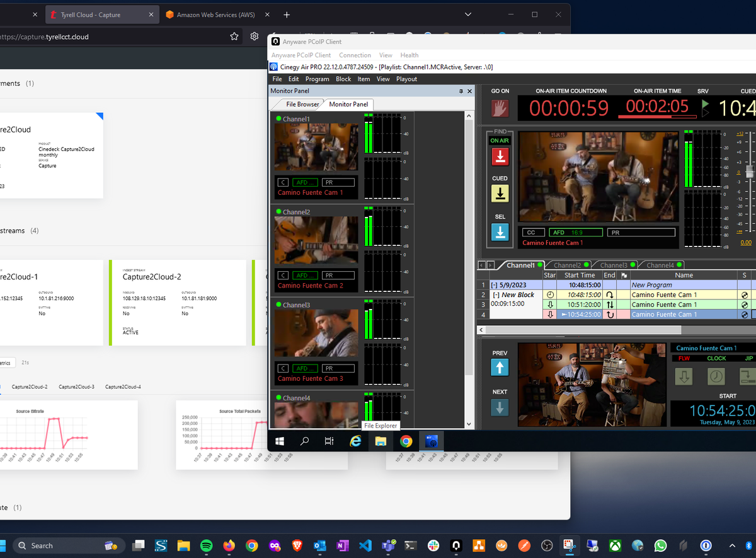
Task: Click the blue Find SEL button
Action: tap(500, 232)
